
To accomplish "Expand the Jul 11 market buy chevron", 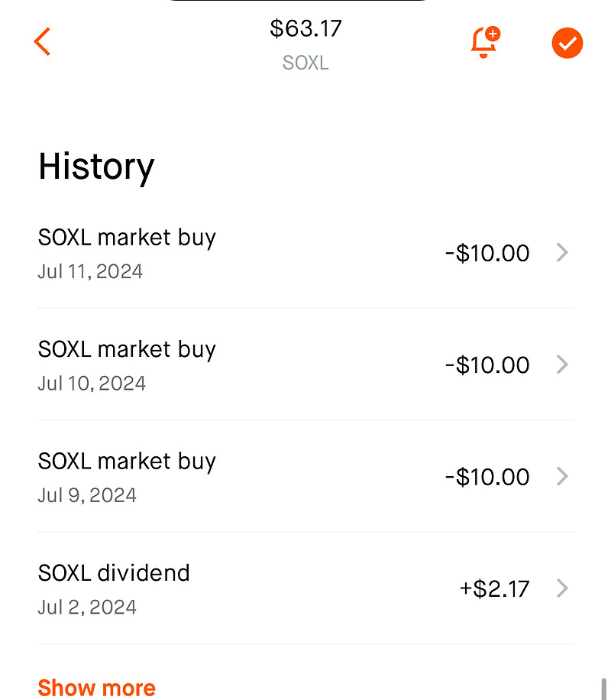I will 562,253.
